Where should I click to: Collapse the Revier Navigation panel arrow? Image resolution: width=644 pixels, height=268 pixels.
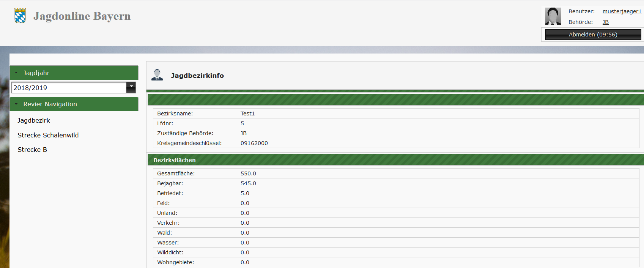16,104
